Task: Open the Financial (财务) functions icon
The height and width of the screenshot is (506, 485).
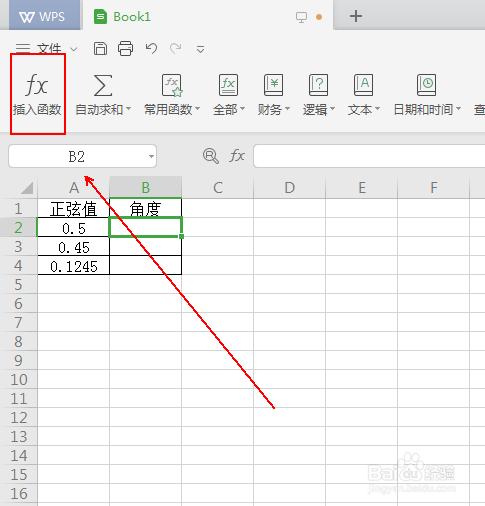Action: (273, 85)
